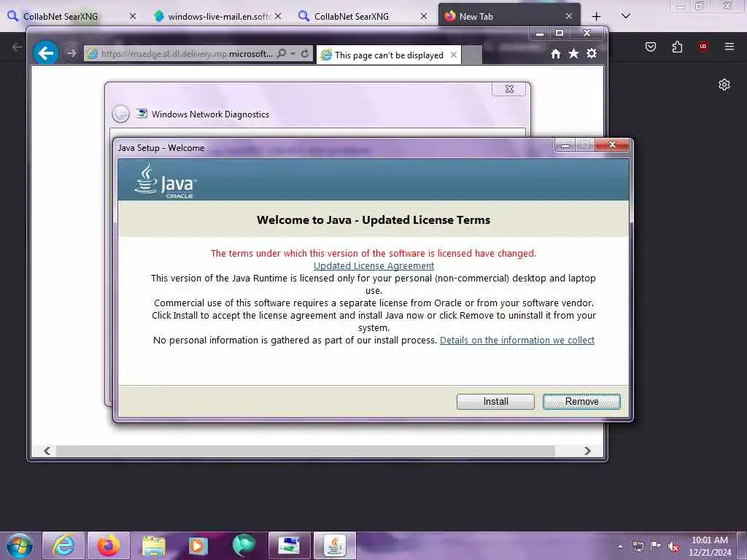Open Internet Explorer from the taskbar

pos(63,545)
